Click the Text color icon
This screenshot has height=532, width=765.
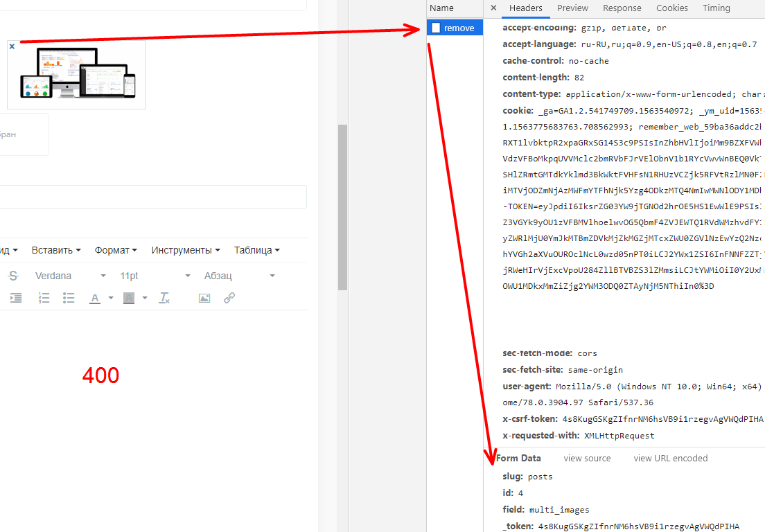94,298
